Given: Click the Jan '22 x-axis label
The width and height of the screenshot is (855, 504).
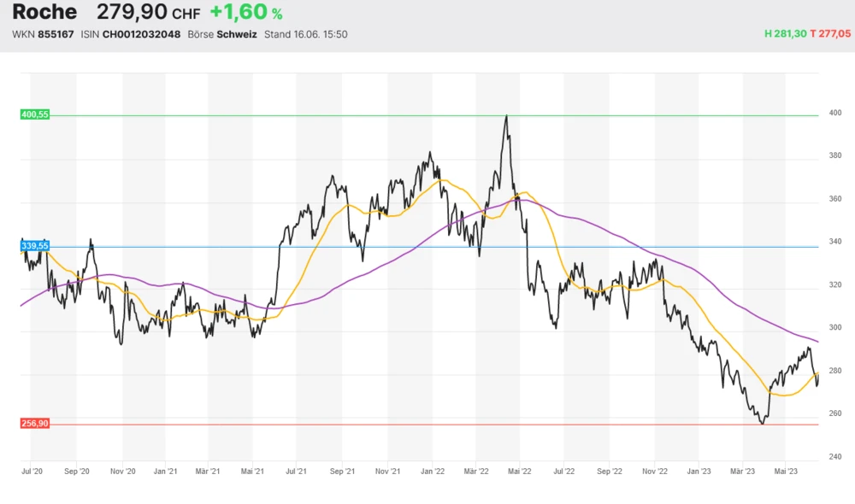Looking at the screenshot, I should tap(433, 471).
